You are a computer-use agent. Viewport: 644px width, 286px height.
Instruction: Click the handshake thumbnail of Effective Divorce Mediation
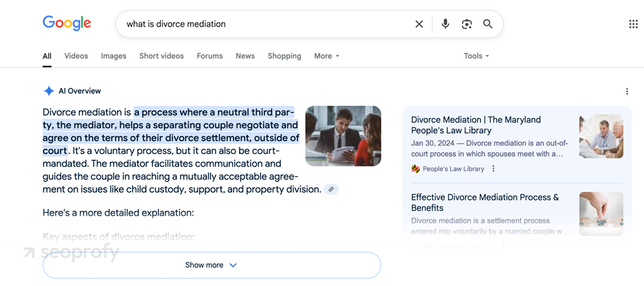(601, 214)
